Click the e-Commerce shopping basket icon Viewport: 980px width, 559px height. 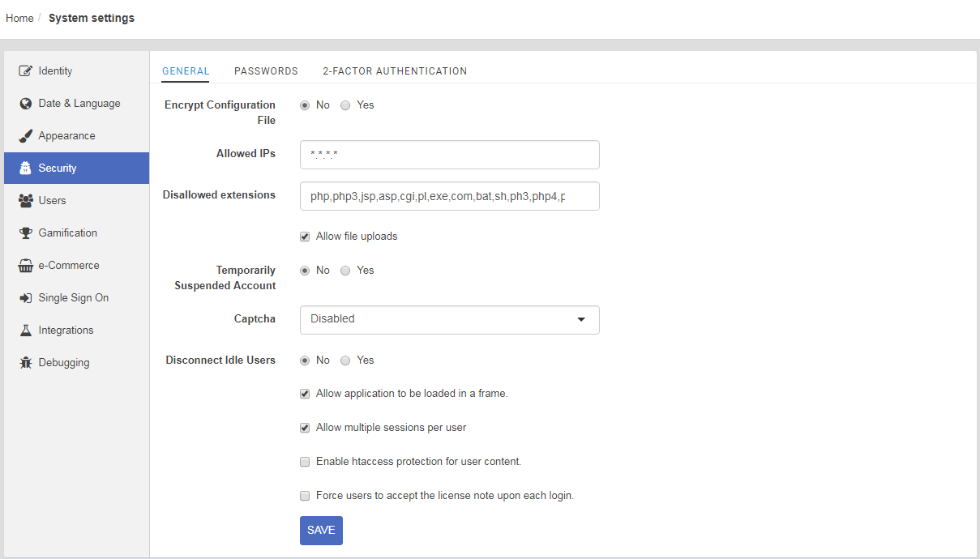[25, 266]
